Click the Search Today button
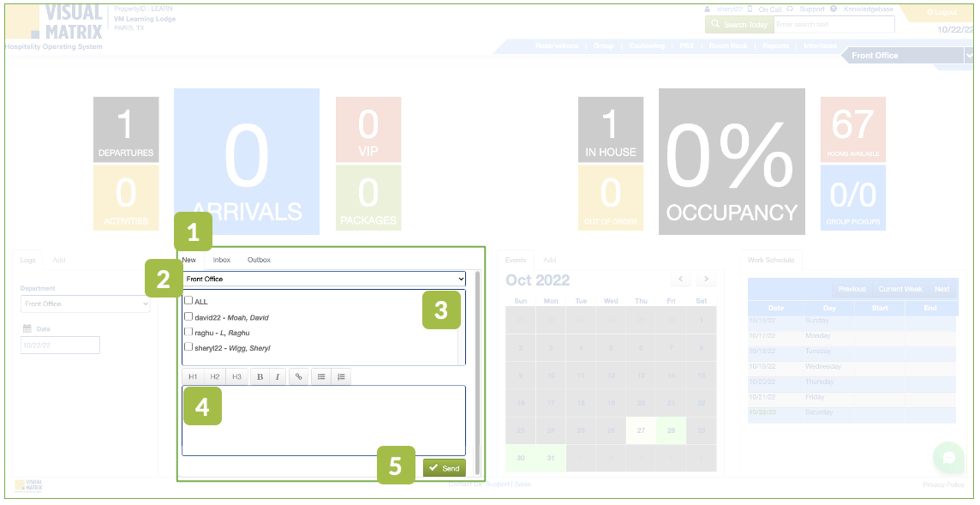This screenshot has height=505, width=980. point(738,25)
